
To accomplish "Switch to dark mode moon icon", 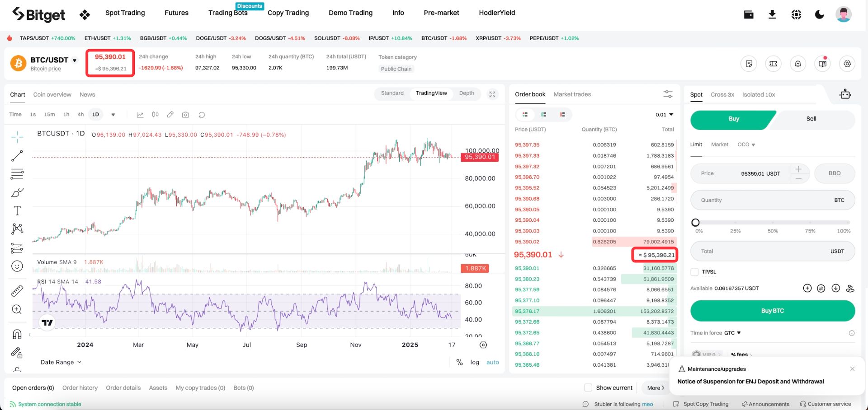I will coord(820,14).
